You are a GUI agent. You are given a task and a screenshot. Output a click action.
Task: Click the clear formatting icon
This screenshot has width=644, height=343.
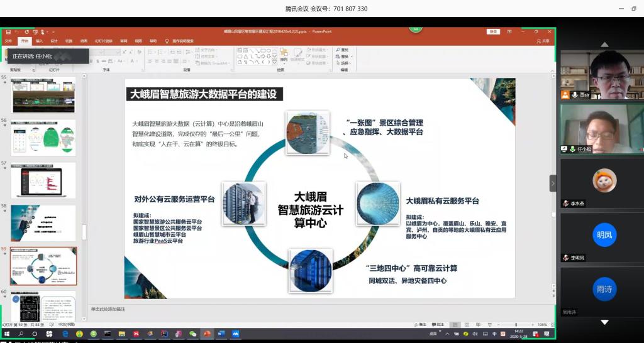coord(139,52)
